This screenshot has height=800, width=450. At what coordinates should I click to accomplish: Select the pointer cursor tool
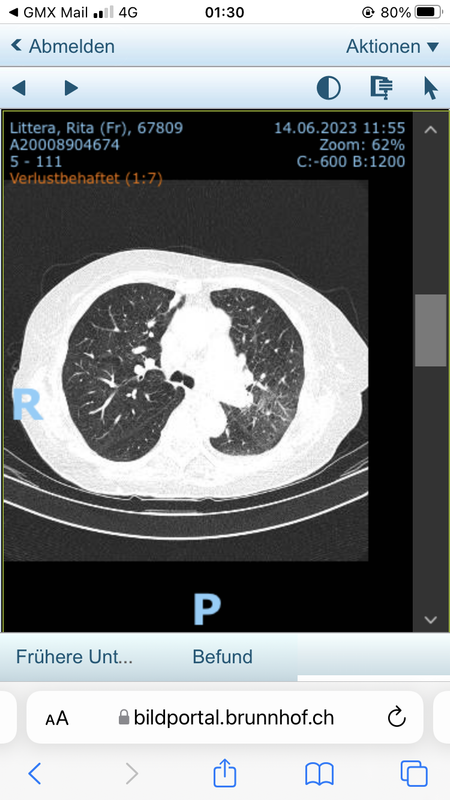pos(431,88)
